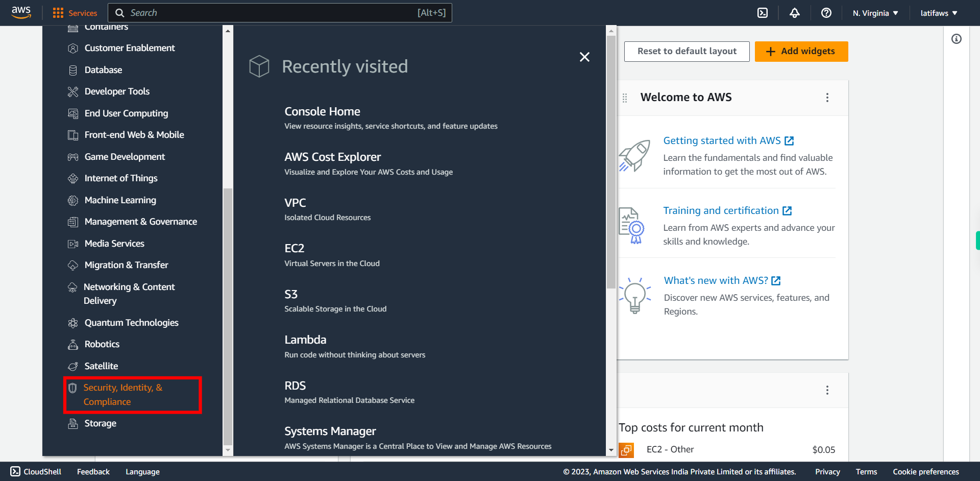Image resolution: width=980 pixels, height=481 pixels.
Task: Select Database category
Action: [103, 70]
